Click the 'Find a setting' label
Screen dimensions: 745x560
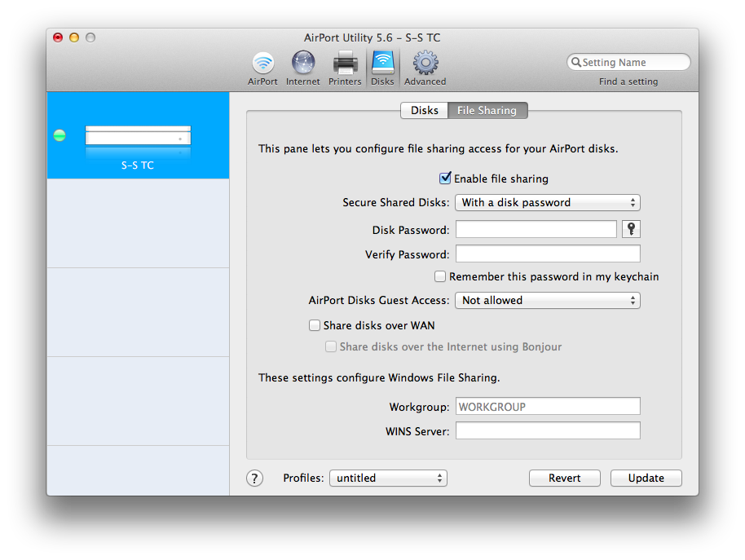(x=628, y=82)
